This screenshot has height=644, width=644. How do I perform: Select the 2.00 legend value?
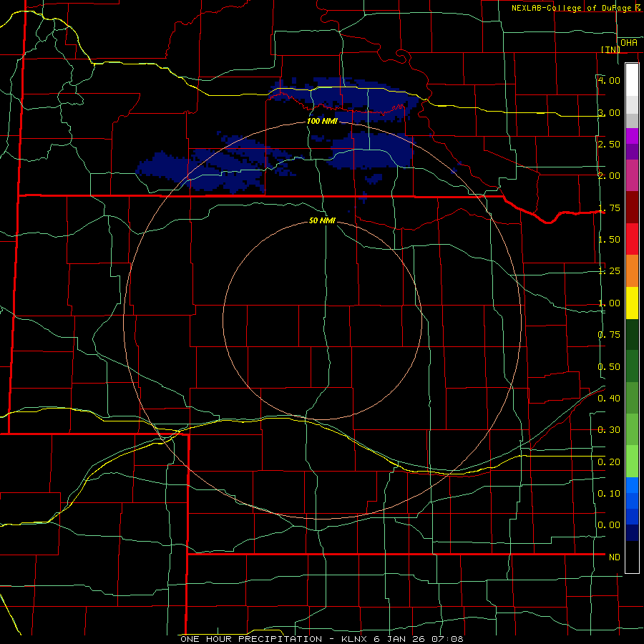609,176
